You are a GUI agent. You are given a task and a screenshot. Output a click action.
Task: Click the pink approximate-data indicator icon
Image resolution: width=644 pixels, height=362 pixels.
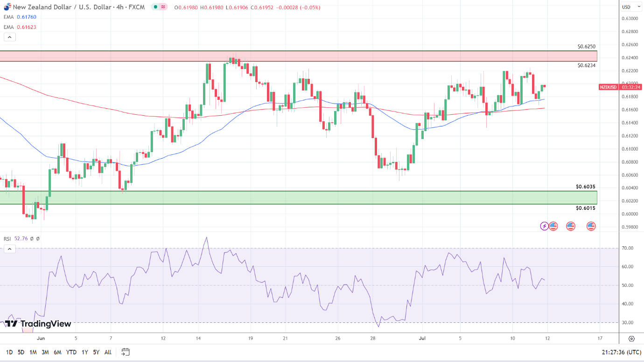pos(163,7)
